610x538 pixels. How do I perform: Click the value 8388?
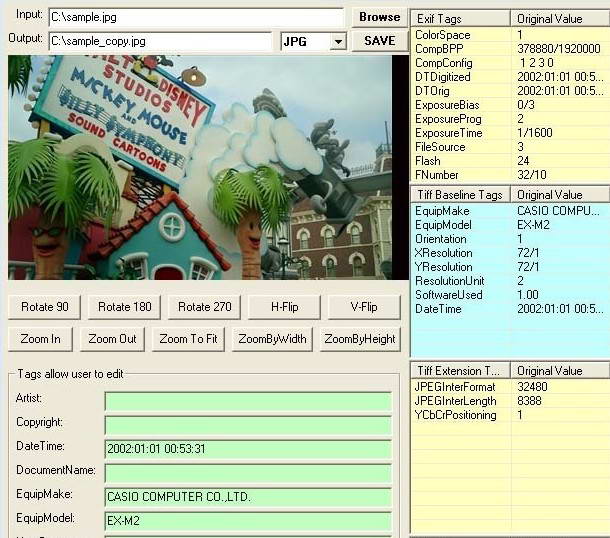point(529,401)
